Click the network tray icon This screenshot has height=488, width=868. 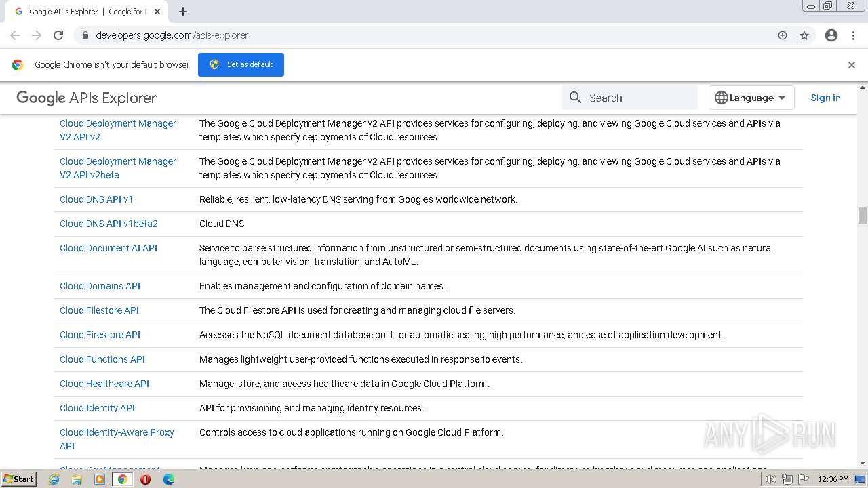pyautogui.click(x=787, y=479)
